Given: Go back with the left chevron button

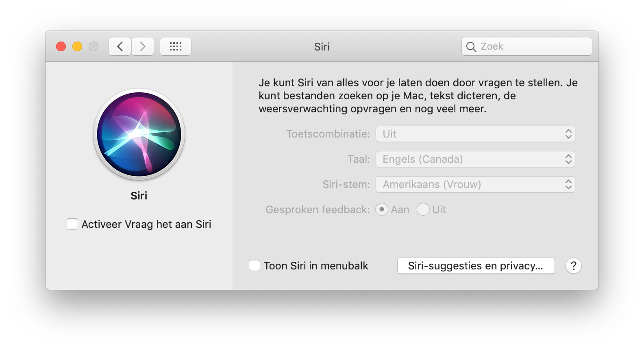Looking at the screenshot, I should 120,46.
